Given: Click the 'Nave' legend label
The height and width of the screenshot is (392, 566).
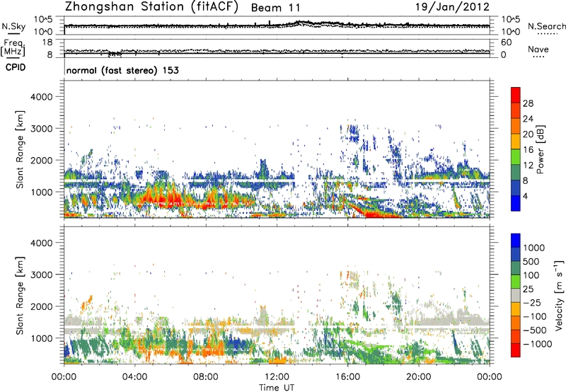Looking at the screenshot, I should (538, 49).
